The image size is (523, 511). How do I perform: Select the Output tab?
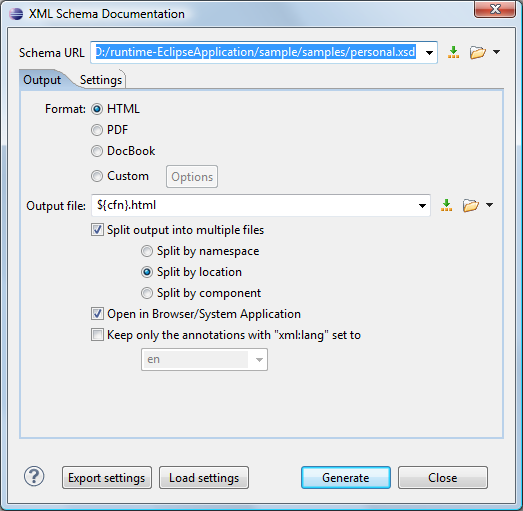coord(42,80)
